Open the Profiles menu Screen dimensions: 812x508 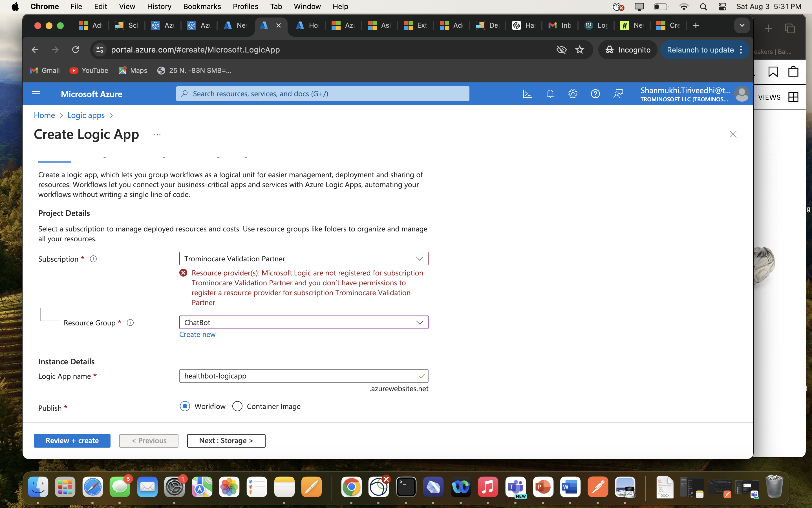[x=245, y=7]
